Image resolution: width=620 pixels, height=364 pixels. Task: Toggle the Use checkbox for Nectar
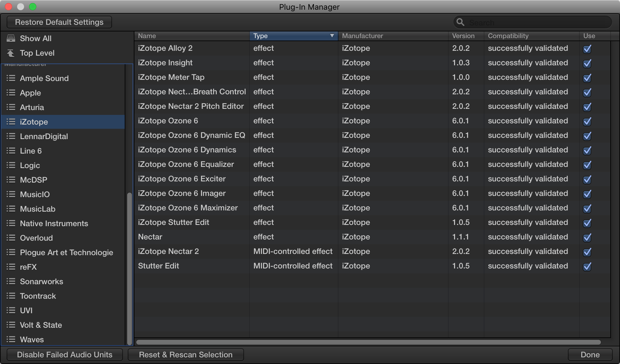587,238
